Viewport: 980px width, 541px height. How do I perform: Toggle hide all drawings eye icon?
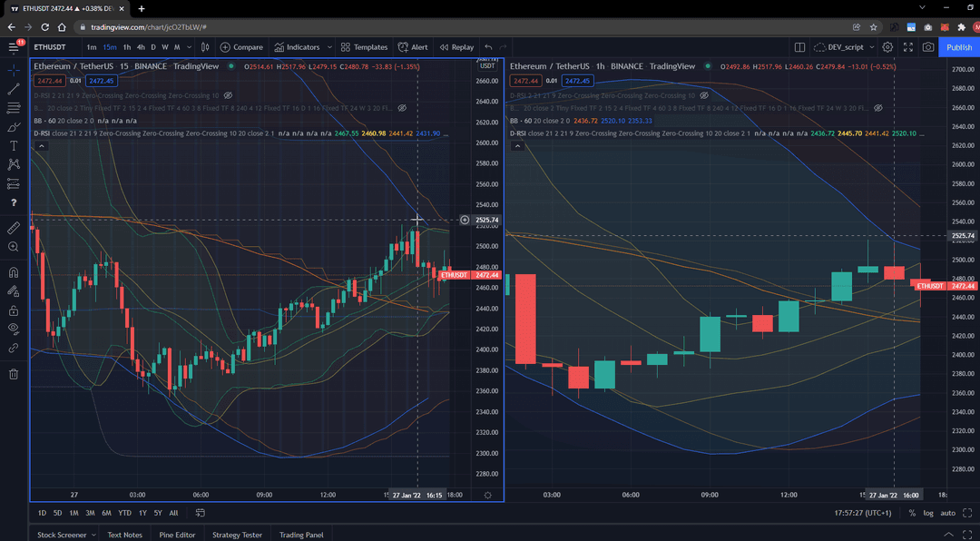(x=13, y=329)
